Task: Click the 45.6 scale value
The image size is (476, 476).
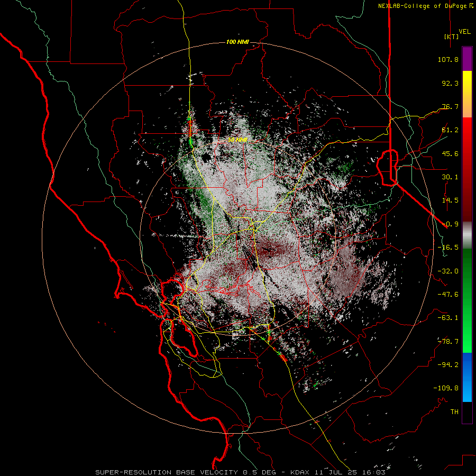Action: pyautogui.click(x=450, y=153)
